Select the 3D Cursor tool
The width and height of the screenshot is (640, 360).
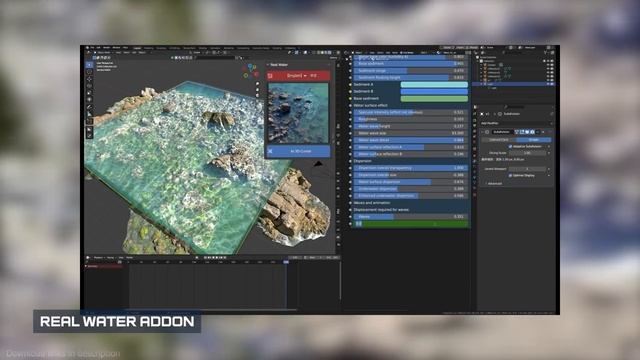pyautogui.click(x=89, y=72)
